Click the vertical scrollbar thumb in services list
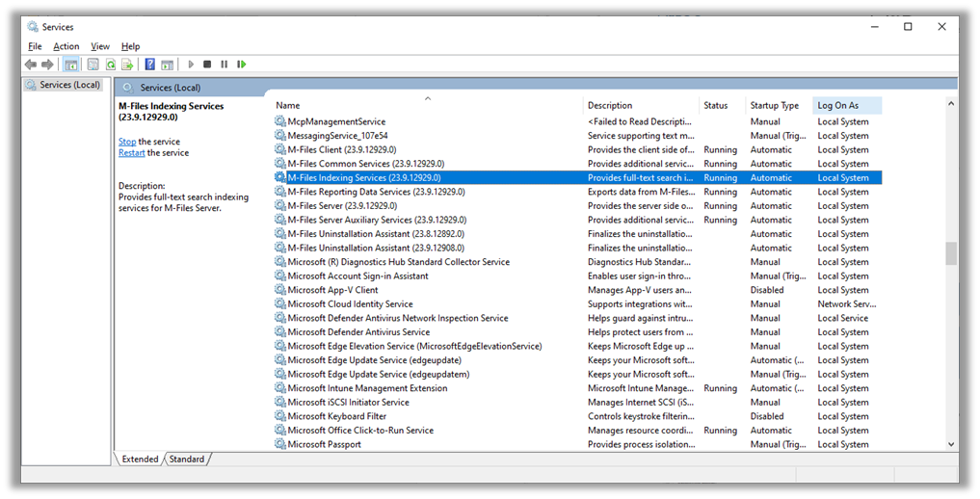 951,253
